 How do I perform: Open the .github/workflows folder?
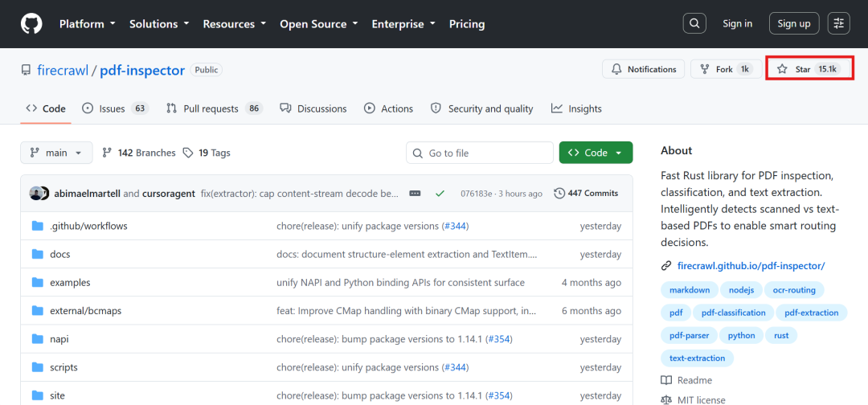click(88, 226)
